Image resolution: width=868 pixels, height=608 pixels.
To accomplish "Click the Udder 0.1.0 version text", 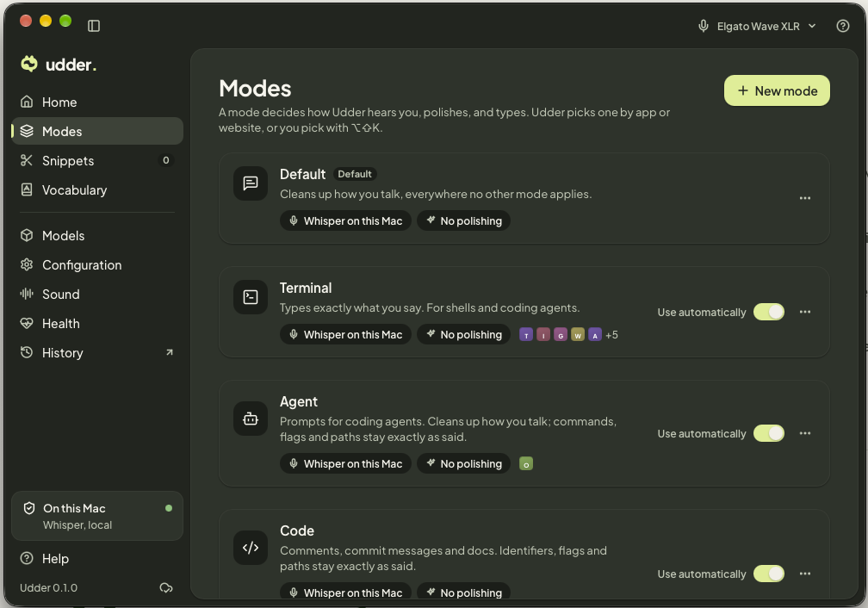I will click(x=49, y=588).
